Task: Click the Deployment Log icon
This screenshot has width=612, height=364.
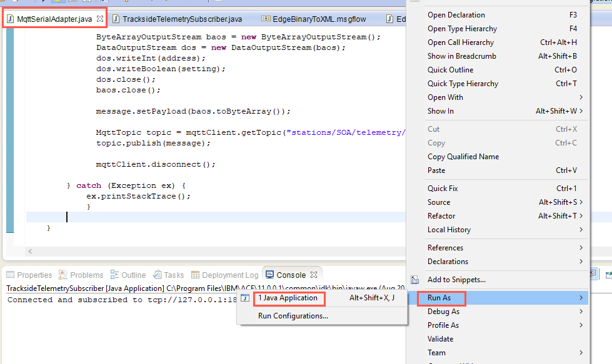Action: point(195,275)
